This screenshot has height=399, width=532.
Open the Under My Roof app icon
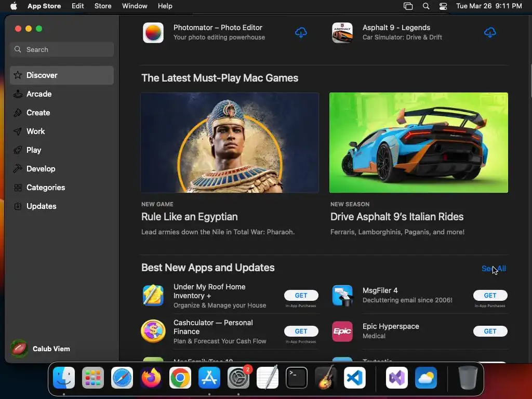pyautogui.click(x=153, y=295)
